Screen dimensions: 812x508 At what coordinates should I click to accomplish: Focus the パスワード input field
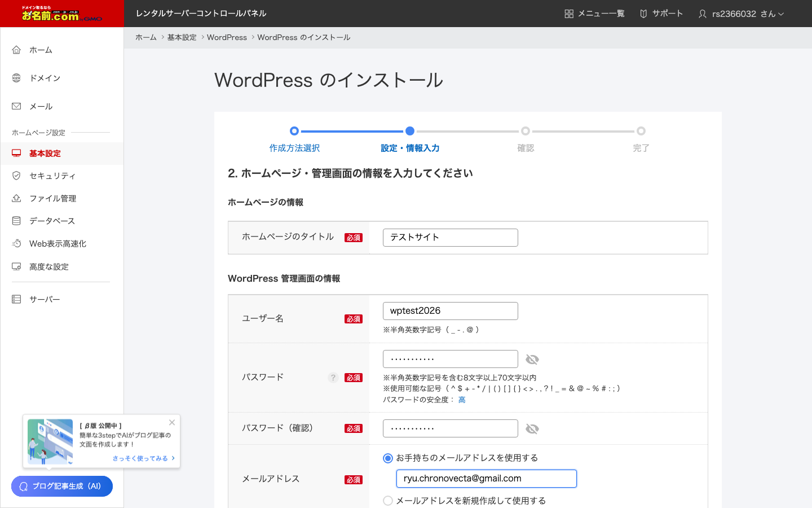pos(451,359)
